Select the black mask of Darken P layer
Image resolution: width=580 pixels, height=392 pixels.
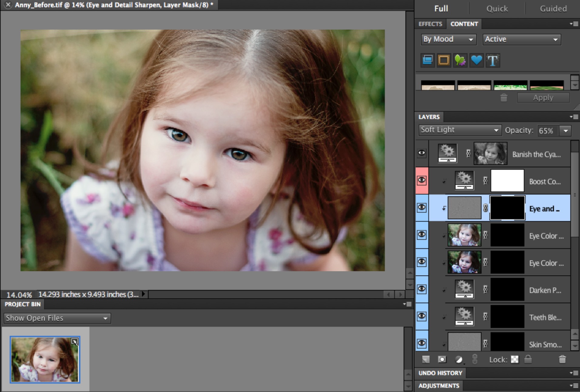pyautogui.click(x=507, y=289)
